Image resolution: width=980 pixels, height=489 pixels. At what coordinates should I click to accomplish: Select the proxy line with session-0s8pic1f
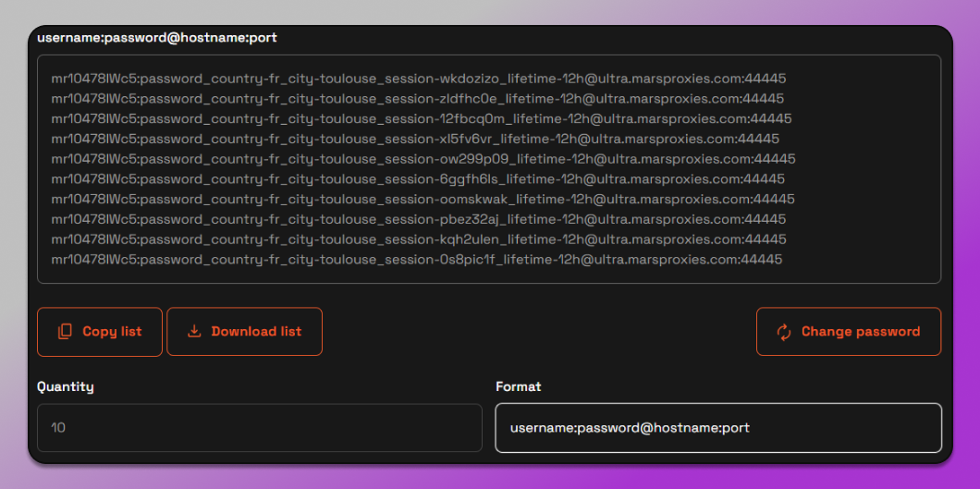[x=417, y=259]
